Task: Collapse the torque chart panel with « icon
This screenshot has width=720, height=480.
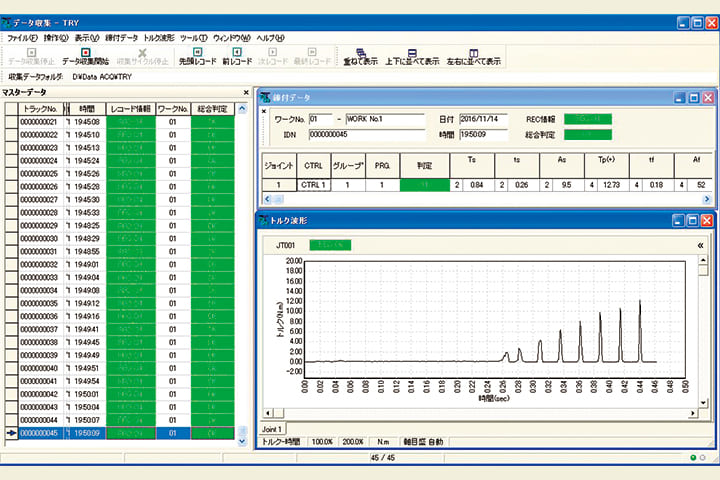Action: point(700,244)
